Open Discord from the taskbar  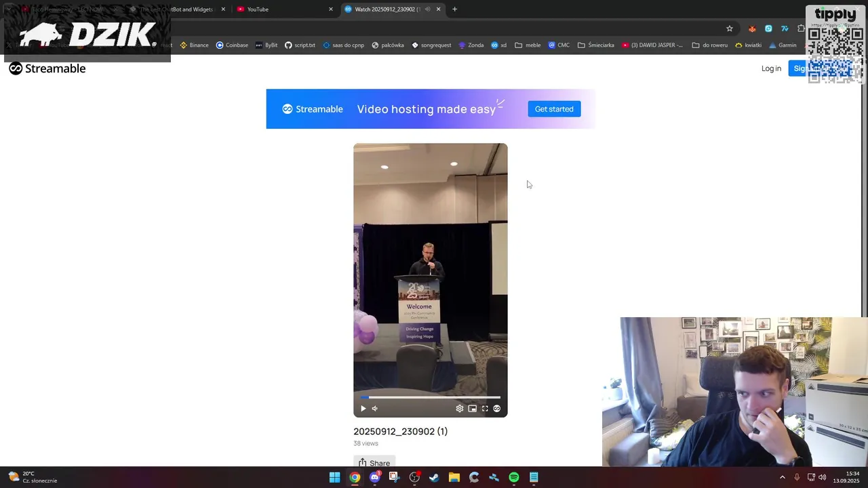(x=374, y=477)
